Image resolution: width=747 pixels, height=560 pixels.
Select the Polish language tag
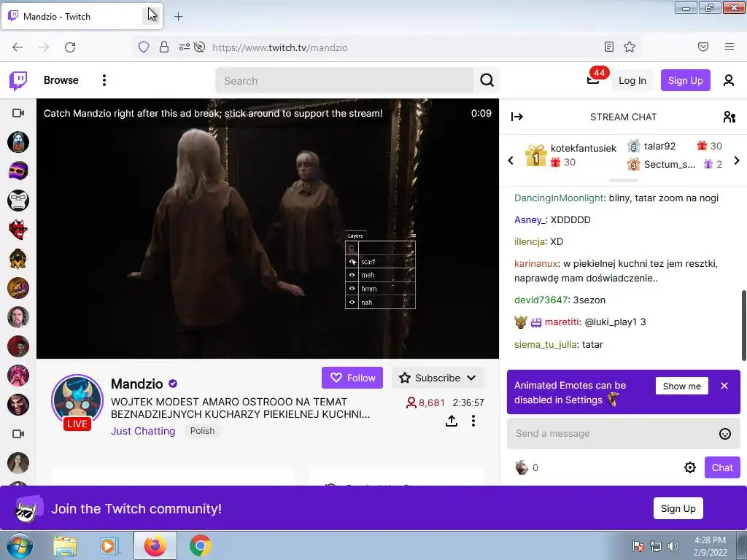click(202, 430)
